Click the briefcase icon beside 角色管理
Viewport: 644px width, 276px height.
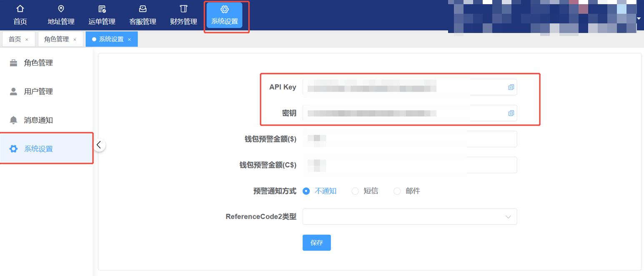pyautogui.click(x=13, y=63)
